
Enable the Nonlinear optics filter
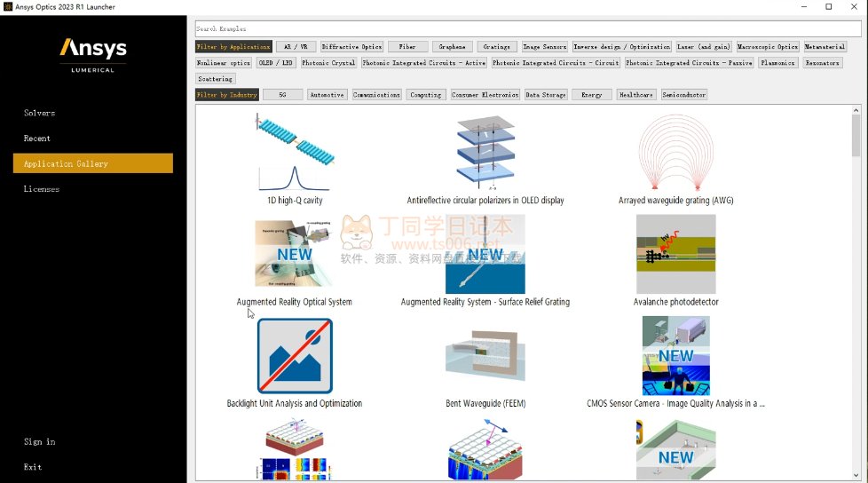224,62
